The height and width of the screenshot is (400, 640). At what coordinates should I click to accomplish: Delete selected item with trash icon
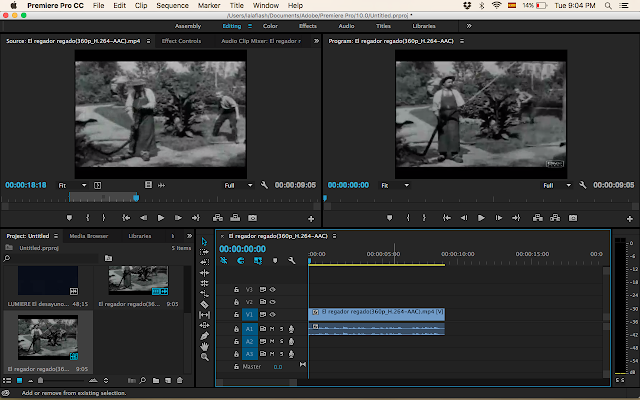[x=180, y=380]
